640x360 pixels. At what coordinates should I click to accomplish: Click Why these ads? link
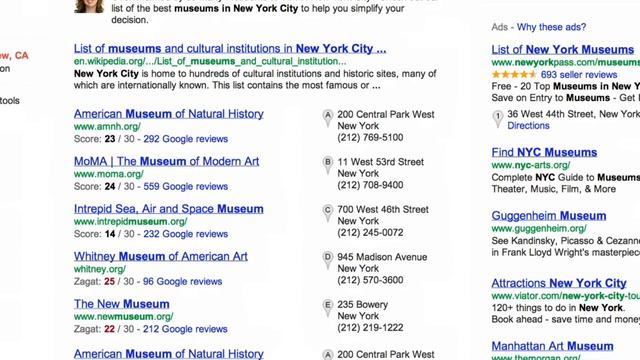551,27
